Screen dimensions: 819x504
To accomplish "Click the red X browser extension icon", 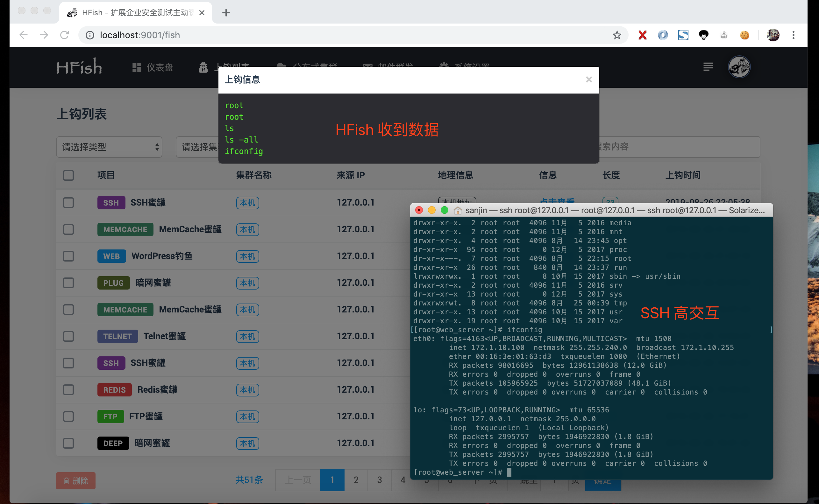I will point(642,35).
